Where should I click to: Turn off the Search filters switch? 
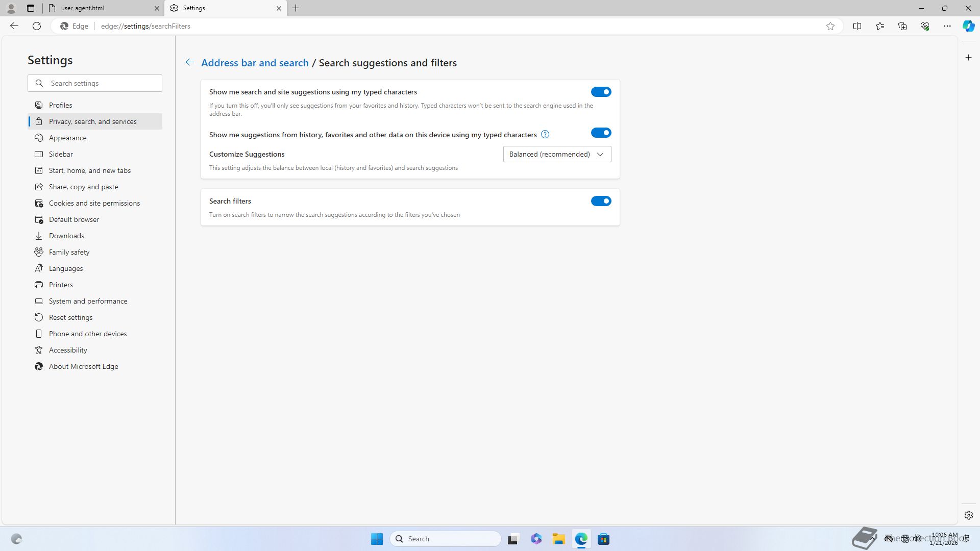[601, 201]
